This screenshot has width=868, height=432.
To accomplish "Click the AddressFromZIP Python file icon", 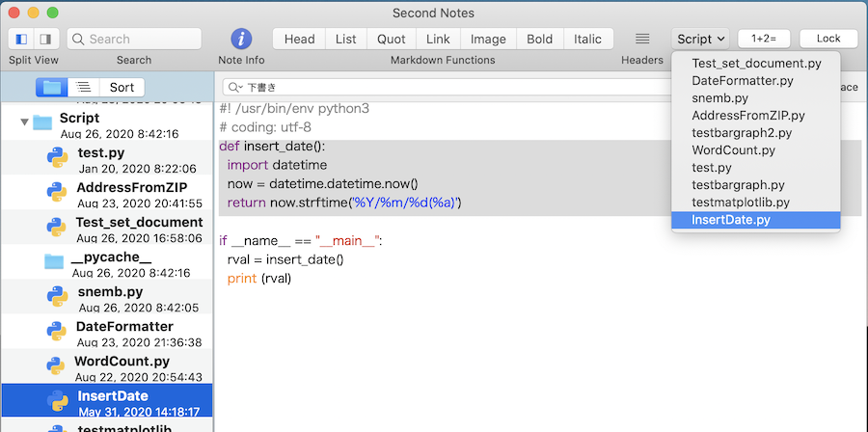I will pyautogui.click(x=58, y=192).
